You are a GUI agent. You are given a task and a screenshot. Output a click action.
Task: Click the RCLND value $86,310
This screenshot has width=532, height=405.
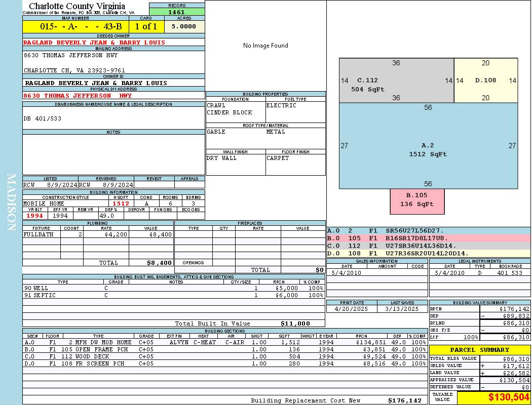pos(516,323)
